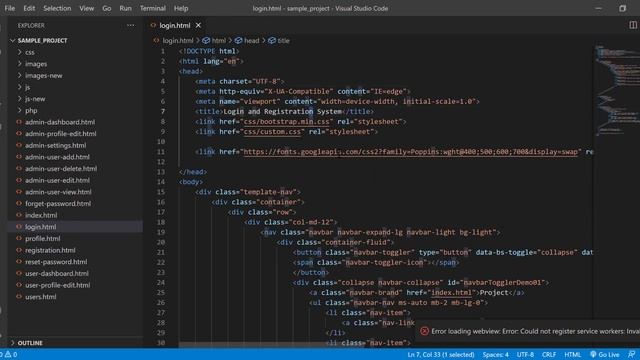Follow css/bootstrap.min.css link in code
The image size is (640, 360).
287,122
